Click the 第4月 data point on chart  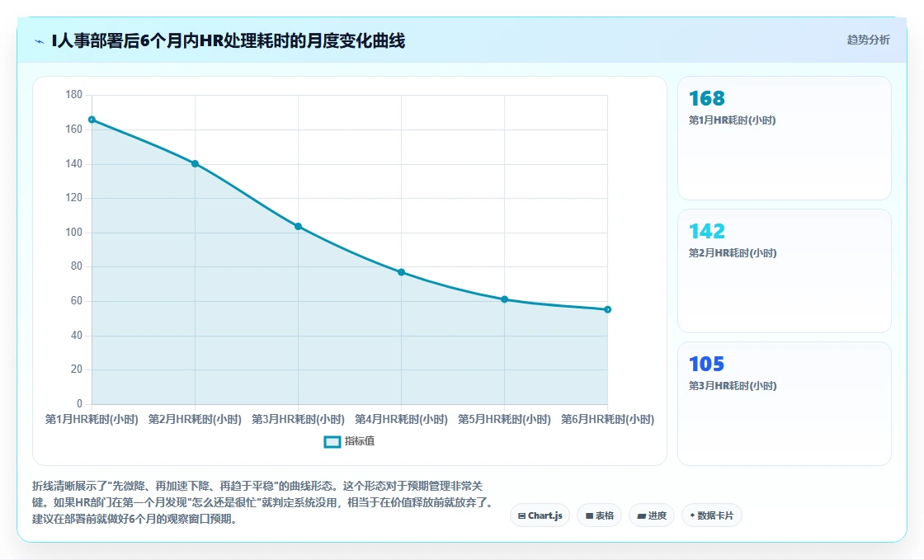point(401,272)
